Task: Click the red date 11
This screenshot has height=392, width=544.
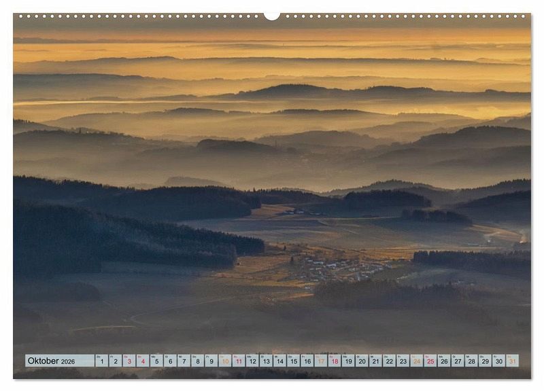Action: pyautogui.click(x=239, y=361)
